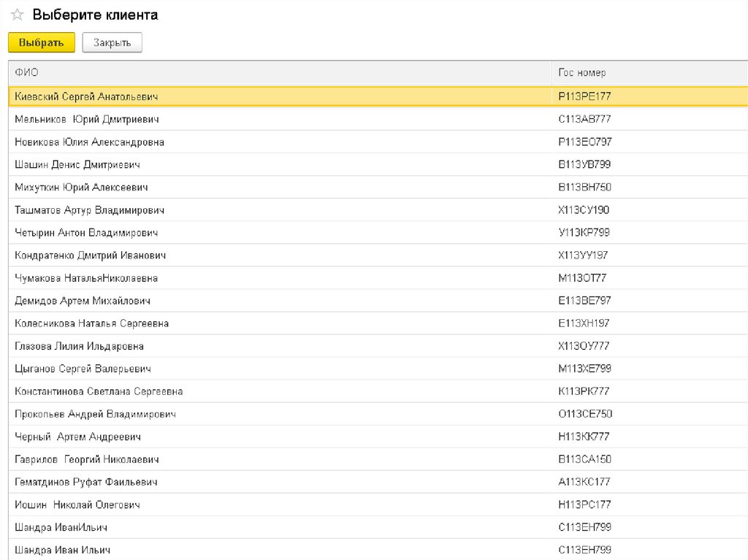Click plate number Х113ОУ777
The image size is (748, 560).
[x=583, y=346]
